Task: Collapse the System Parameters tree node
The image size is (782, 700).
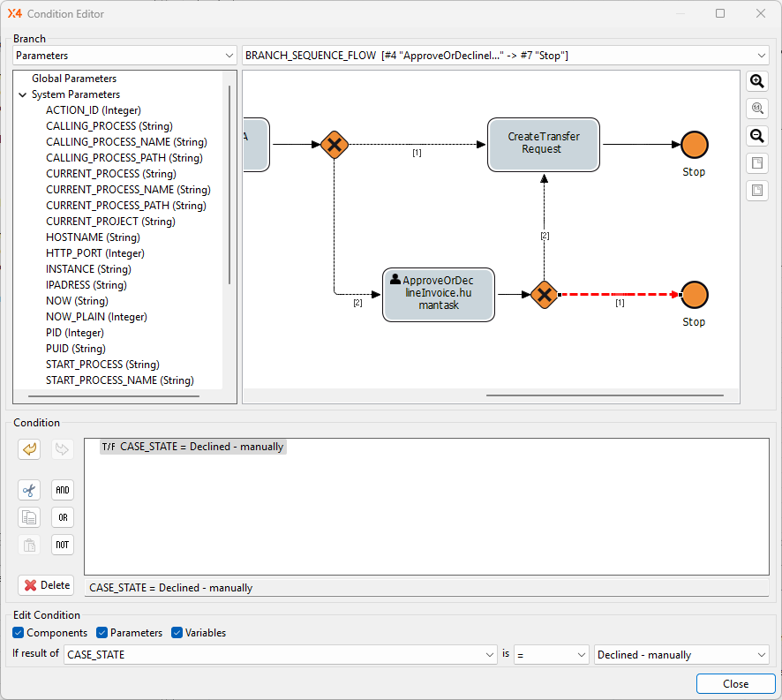Action: (x=23, y=94)
